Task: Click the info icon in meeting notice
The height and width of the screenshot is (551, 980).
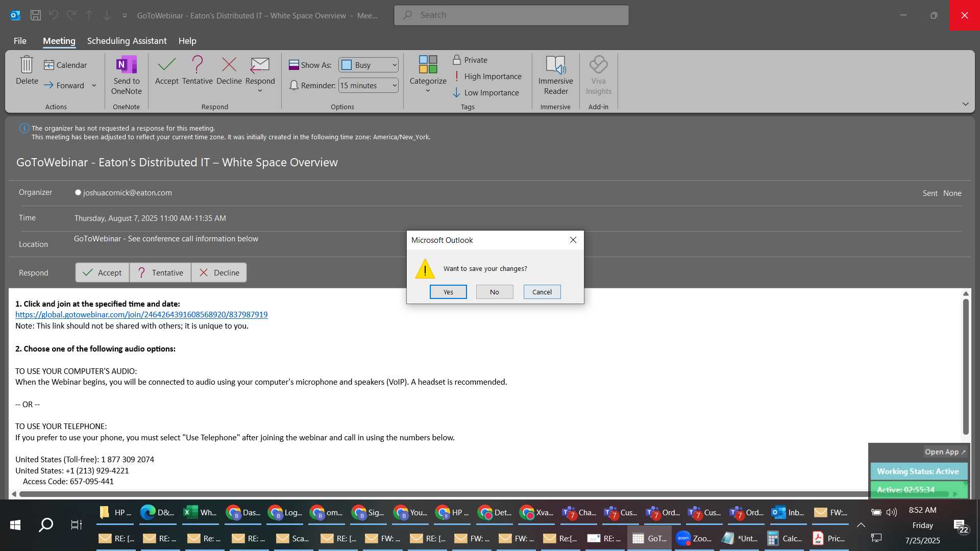Action: pos(24,128)
